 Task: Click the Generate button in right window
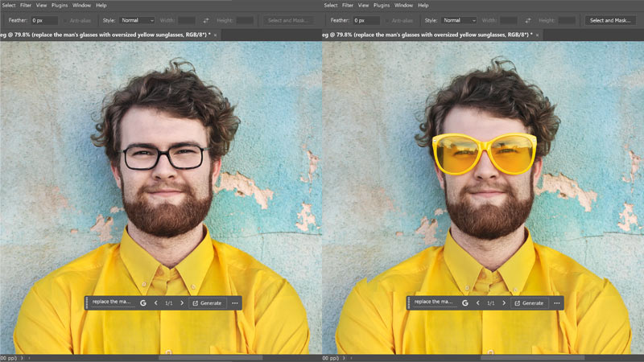click(x=529, y=303)
